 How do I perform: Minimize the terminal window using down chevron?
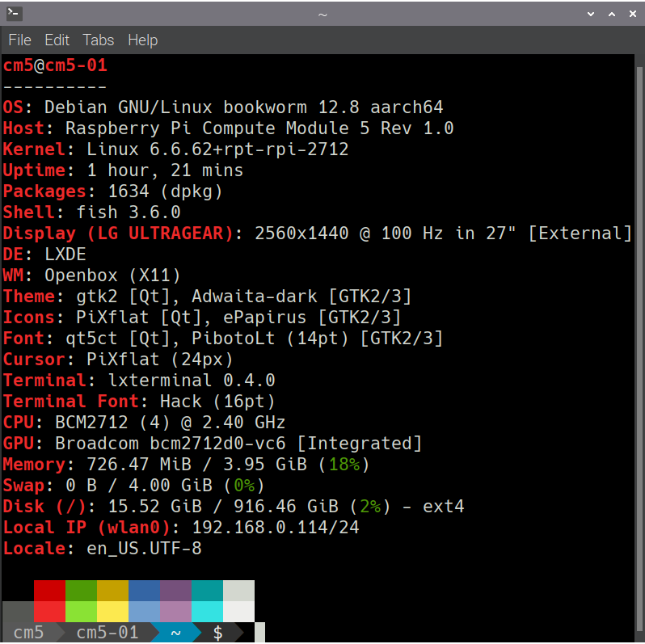tap(591, 14)
